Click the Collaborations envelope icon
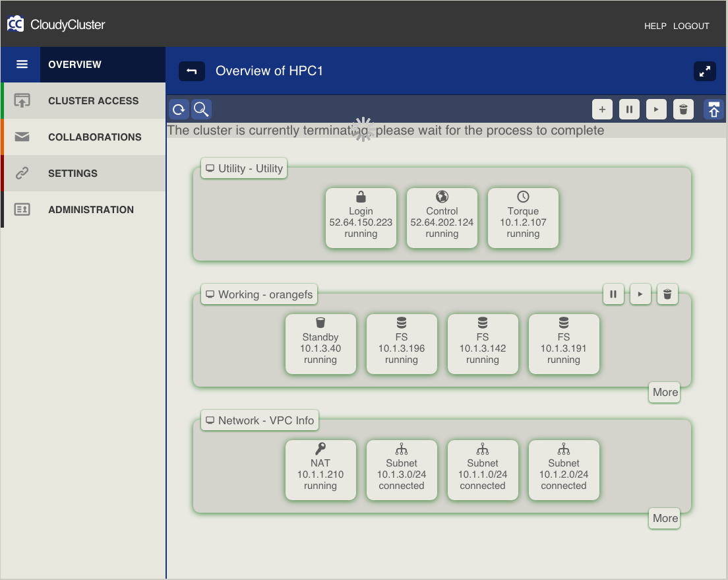Screen dimensions: 728x580 22,137
